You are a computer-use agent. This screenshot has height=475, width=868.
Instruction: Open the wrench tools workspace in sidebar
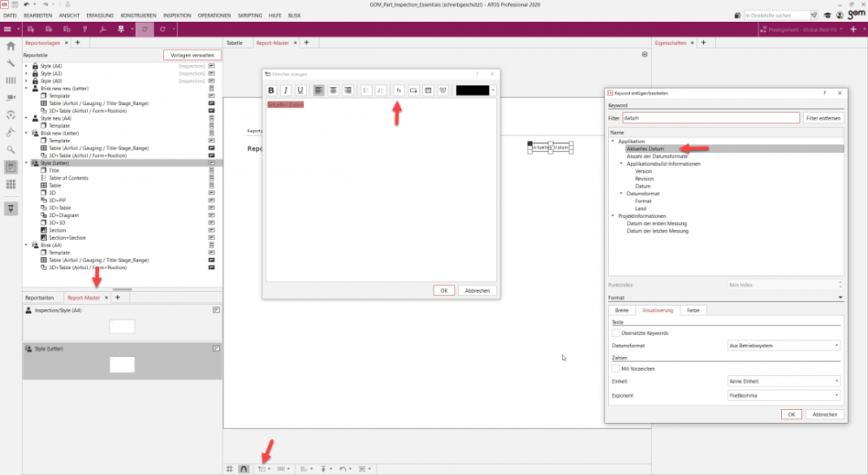pos(10,63)
